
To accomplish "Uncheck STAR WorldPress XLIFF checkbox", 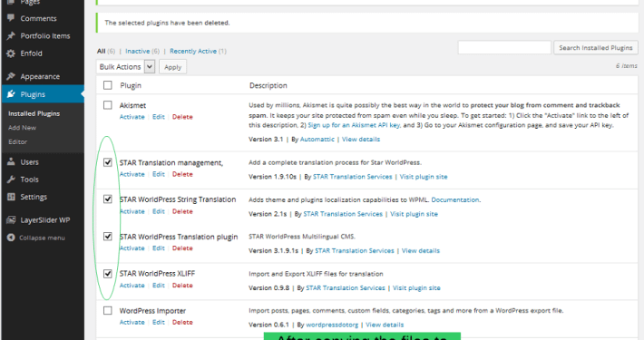I will point(108,274).
